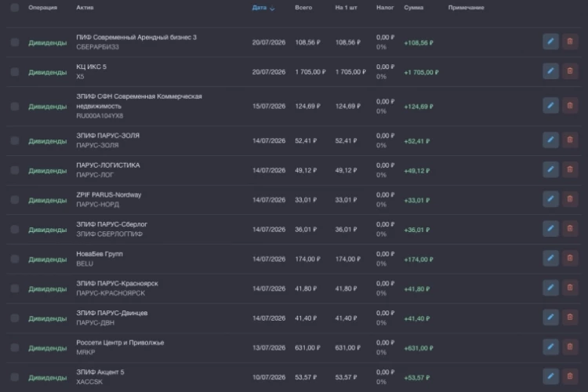The height and width of the screenshot is (392, 588).
Task: Delete the ZPIF PARUS-Nordway row
Action: coord(570,199)
